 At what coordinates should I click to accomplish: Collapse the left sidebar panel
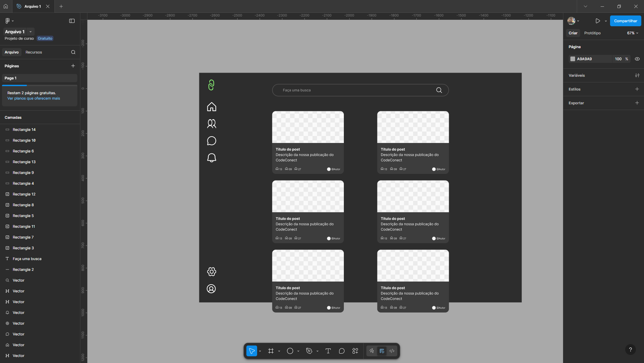[x=72, y=21]
